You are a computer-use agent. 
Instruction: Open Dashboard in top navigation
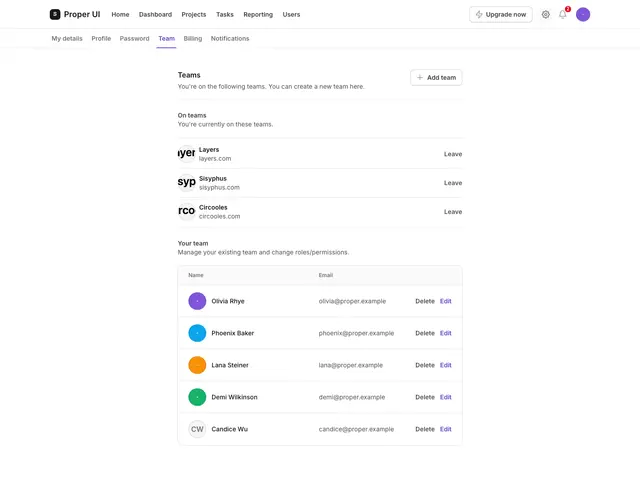click(x=156, y=14)
